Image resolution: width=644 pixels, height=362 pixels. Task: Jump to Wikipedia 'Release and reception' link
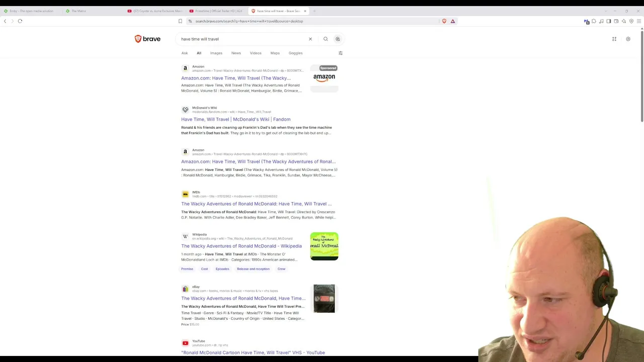click(253, 269)
